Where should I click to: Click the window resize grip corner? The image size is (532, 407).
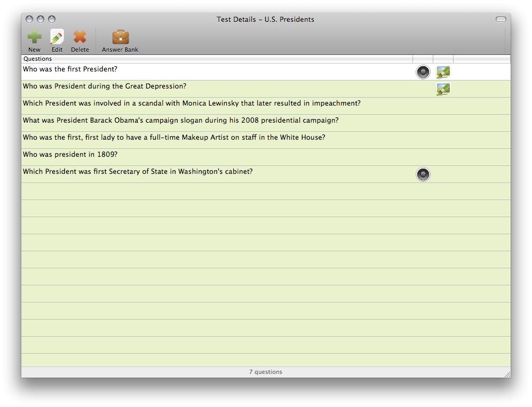click(x=507, y=374)
